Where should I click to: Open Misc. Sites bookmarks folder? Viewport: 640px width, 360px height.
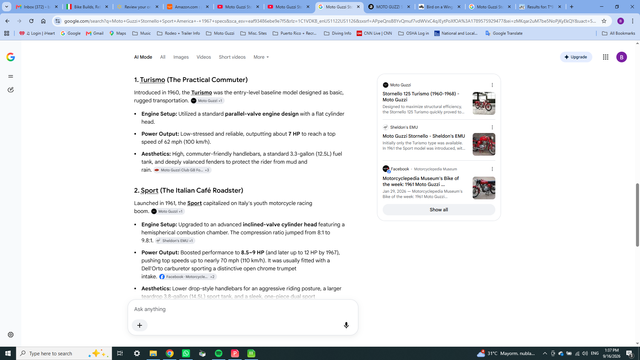pyautogui.click(x=253, y=33)
